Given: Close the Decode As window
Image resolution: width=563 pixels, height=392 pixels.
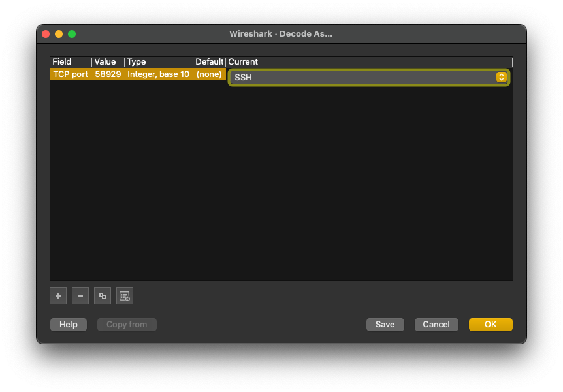Looking at the screenshot, I should (x=46, y=34).
